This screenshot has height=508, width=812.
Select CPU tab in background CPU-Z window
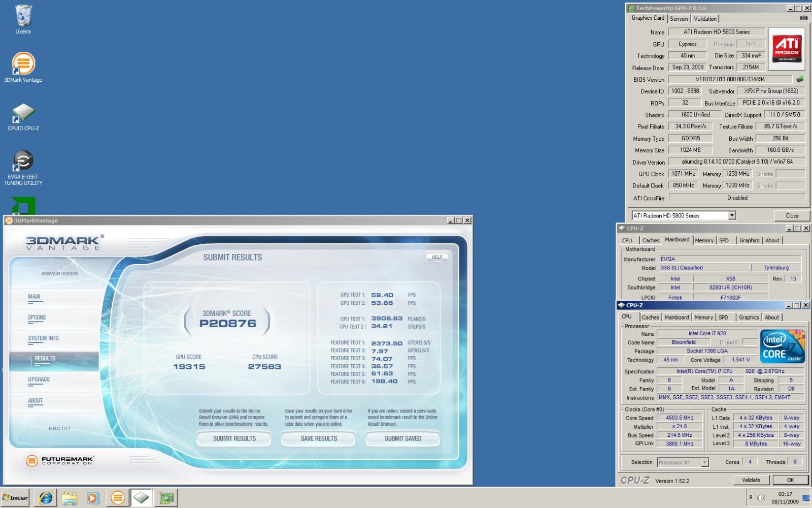pyautogui.click(x=627, y=241)
